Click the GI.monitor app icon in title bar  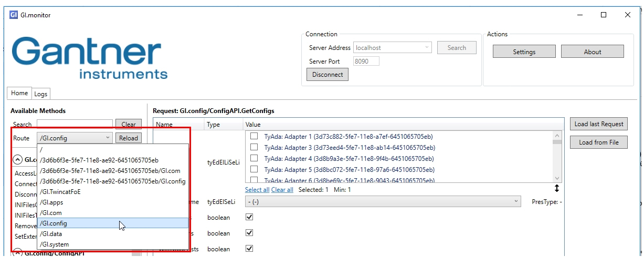[x=14, y=15]
